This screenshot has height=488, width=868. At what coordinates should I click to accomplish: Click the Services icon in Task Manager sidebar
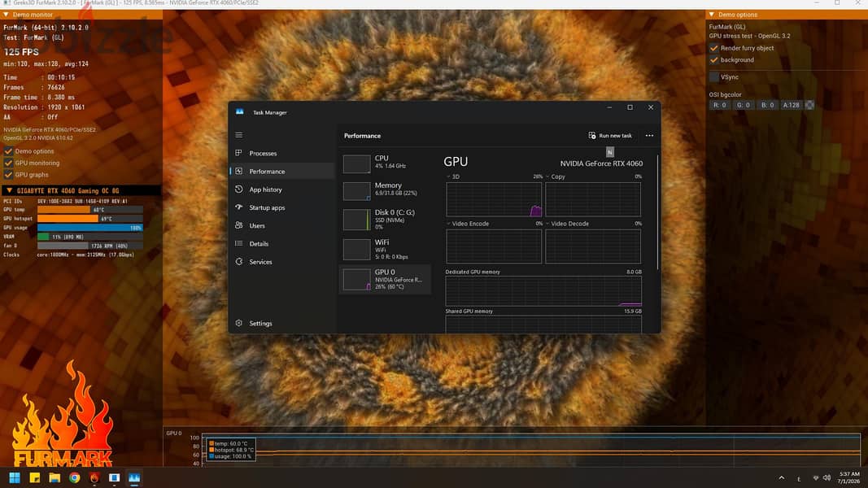(x=239, y=262)
